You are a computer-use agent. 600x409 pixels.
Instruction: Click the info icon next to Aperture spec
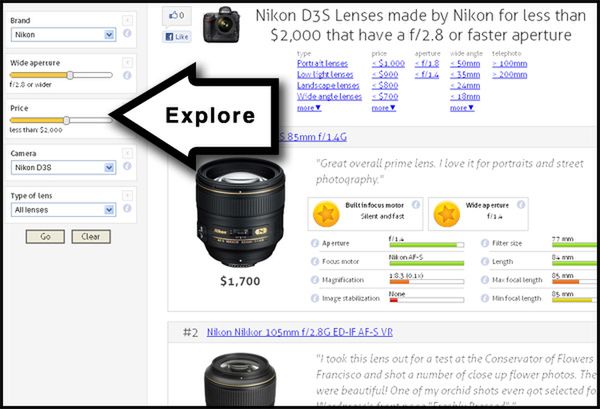315,243
